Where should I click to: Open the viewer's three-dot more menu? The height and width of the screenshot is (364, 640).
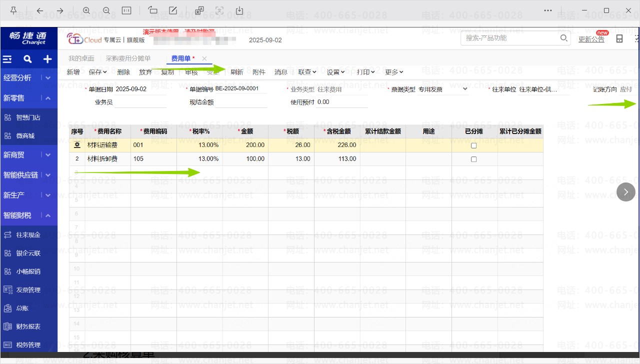coord(548,10)
